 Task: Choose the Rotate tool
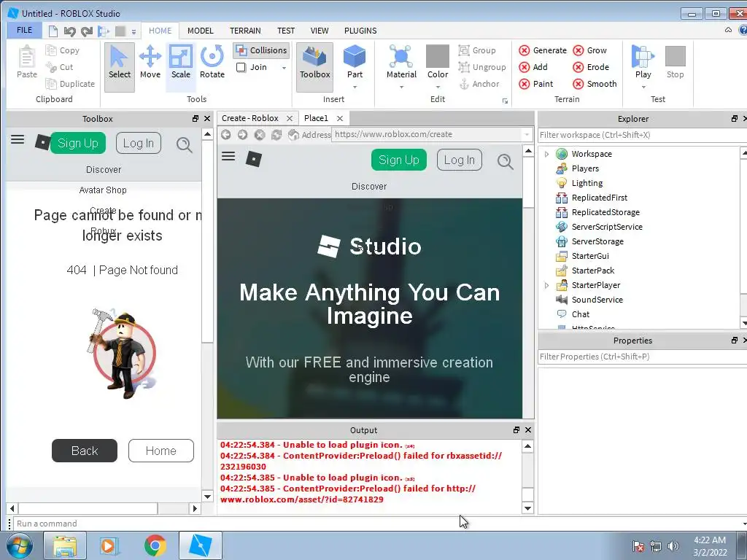tap(212, 62)
